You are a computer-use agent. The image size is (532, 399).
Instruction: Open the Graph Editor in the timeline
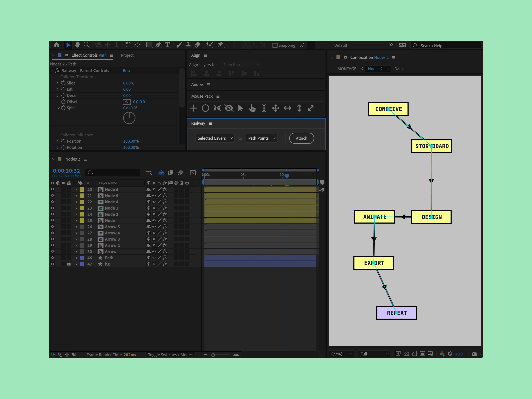193,172
